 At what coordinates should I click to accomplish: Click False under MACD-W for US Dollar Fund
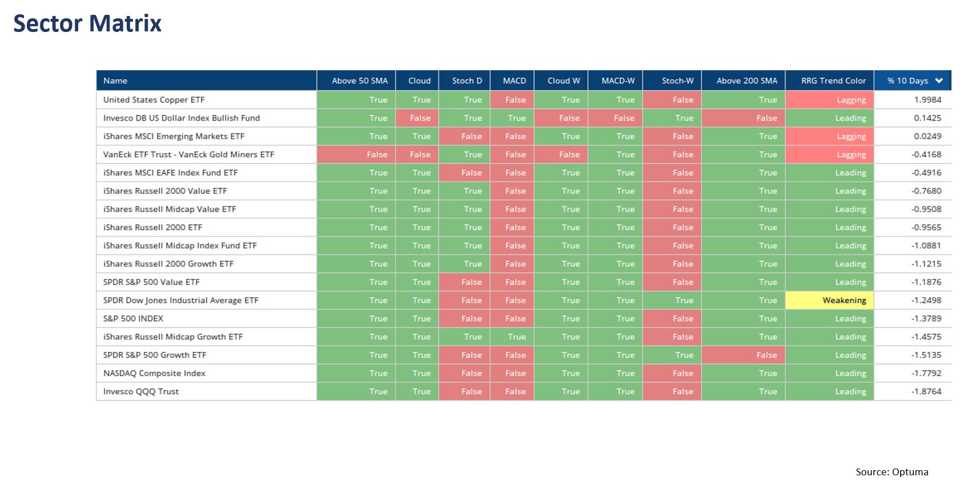click(615, 118)
